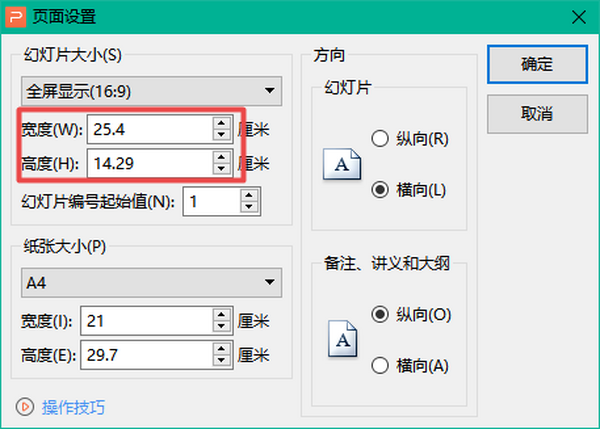The width and height of the screenshot is (600, 429).
Task: Decrease slide width 25.4 with down arrow
Action: click(222, 135)
